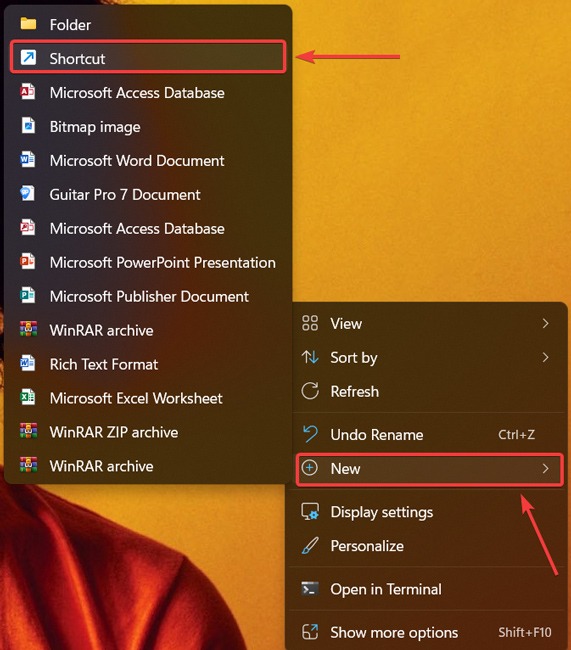Expand the New submenu chevron

(x=545, y=468)
